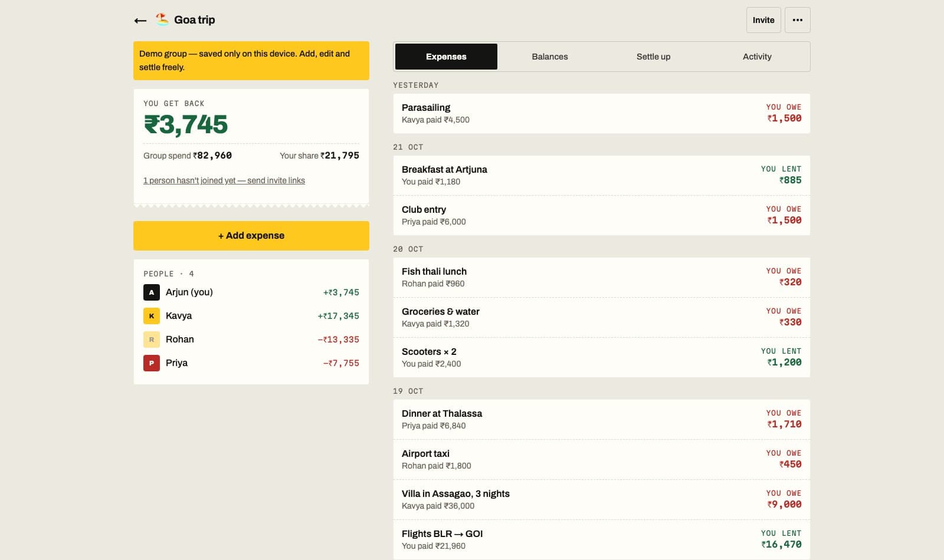Screen dimensions: 944x560
Task: View the Activity tab
Action: point(757,57)
